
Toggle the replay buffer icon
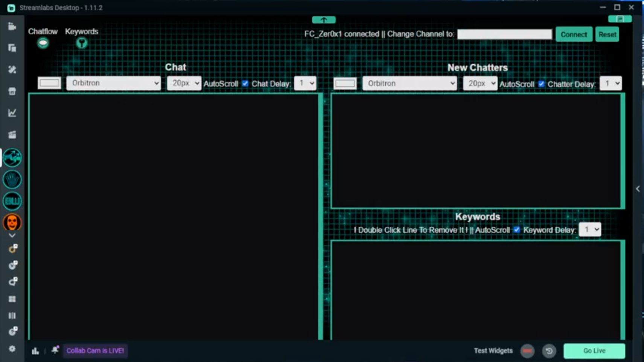549,351
